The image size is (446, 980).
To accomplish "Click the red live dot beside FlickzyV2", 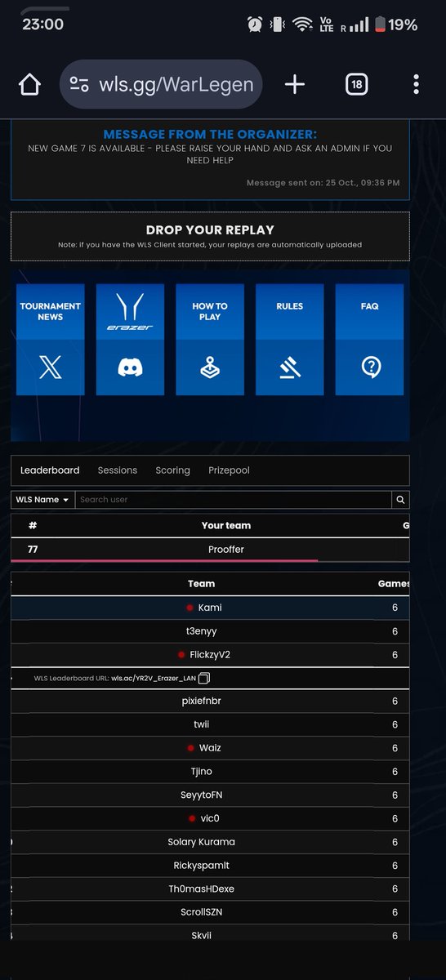I will [x=181, y=655].
